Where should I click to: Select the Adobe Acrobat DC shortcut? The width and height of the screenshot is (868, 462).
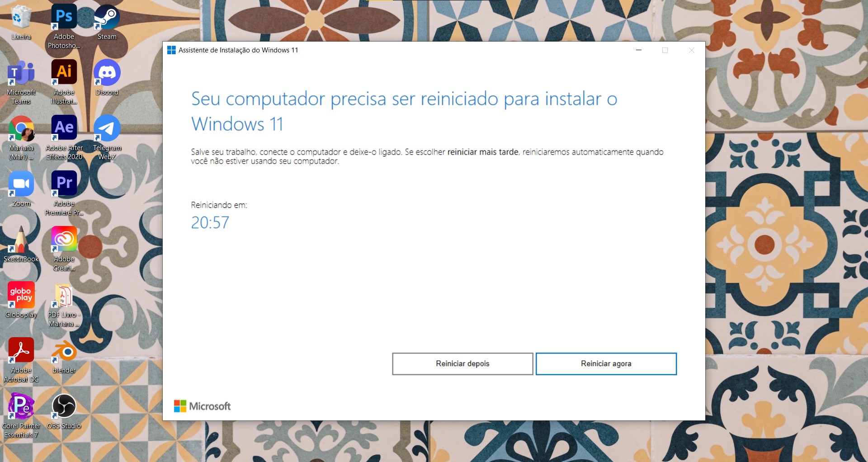point(21,360)
